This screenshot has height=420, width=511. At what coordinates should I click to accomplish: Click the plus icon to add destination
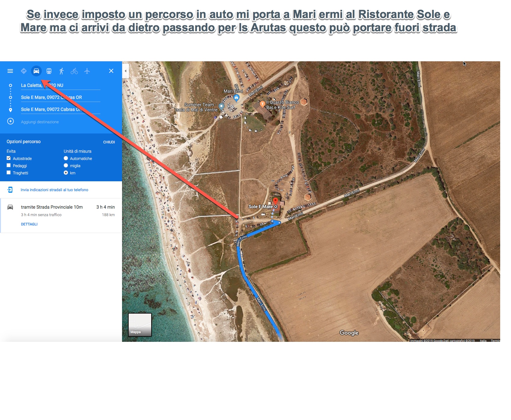tap(11, 121)
